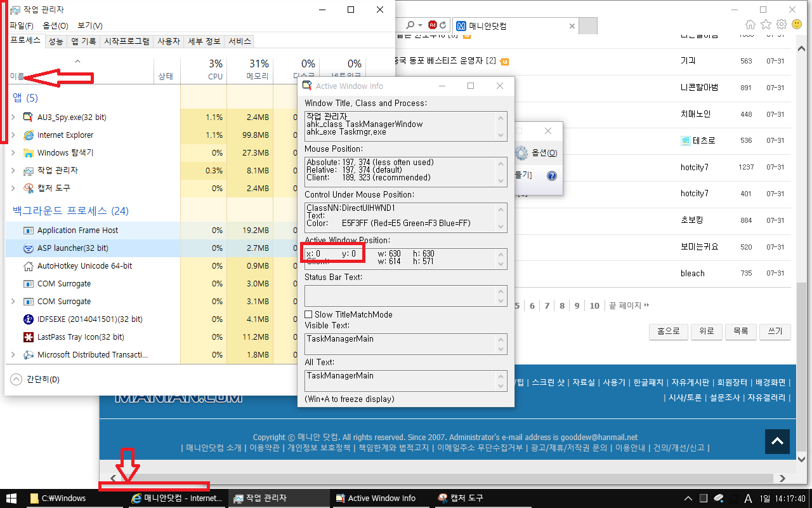Click the Application Frame Host icon
This screenshot has height=508, width=812.
point(28,230)
